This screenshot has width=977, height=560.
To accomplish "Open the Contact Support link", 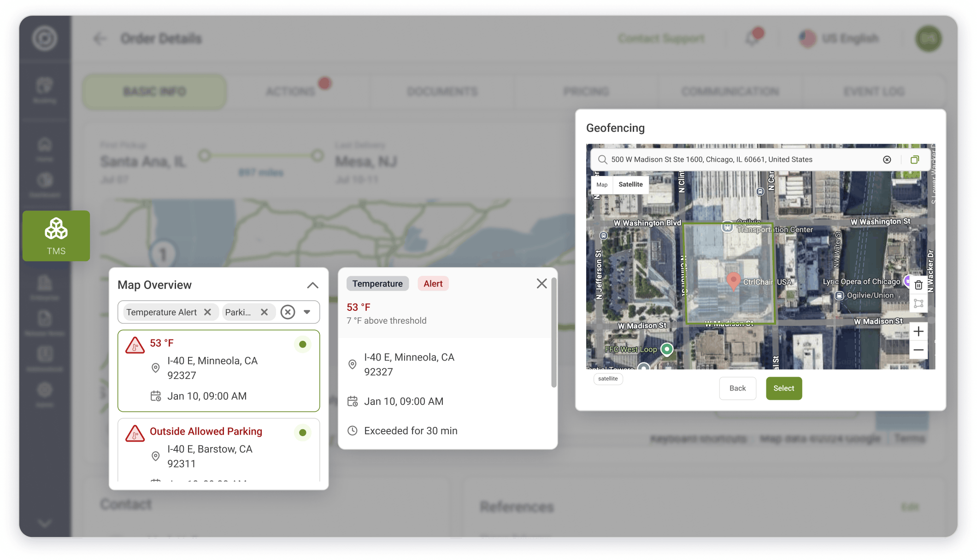I will tap(661, 39).
